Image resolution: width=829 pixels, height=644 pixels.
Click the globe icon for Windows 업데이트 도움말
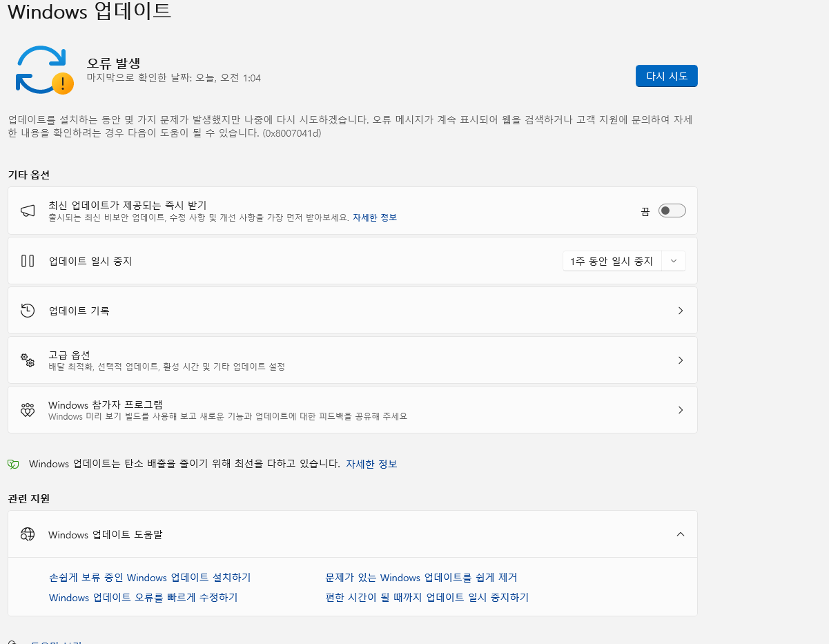(x=28, y=534)
